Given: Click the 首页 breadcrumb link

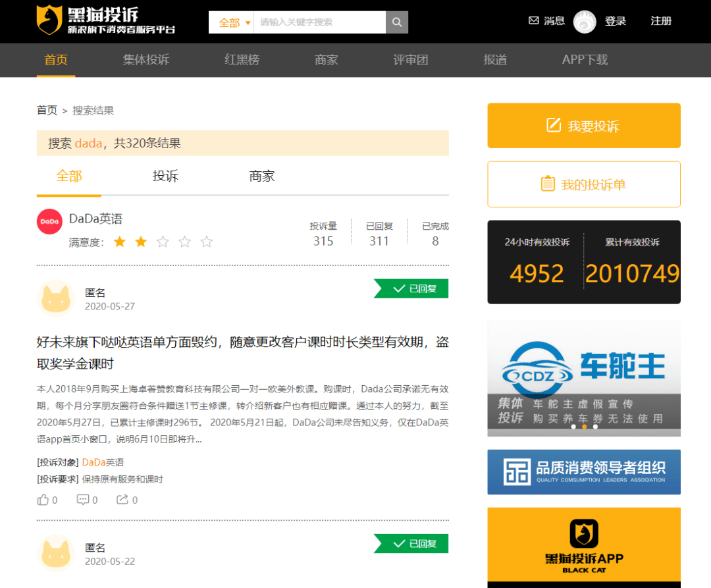Looking at the screenshot, I should (x=47, y=110).
